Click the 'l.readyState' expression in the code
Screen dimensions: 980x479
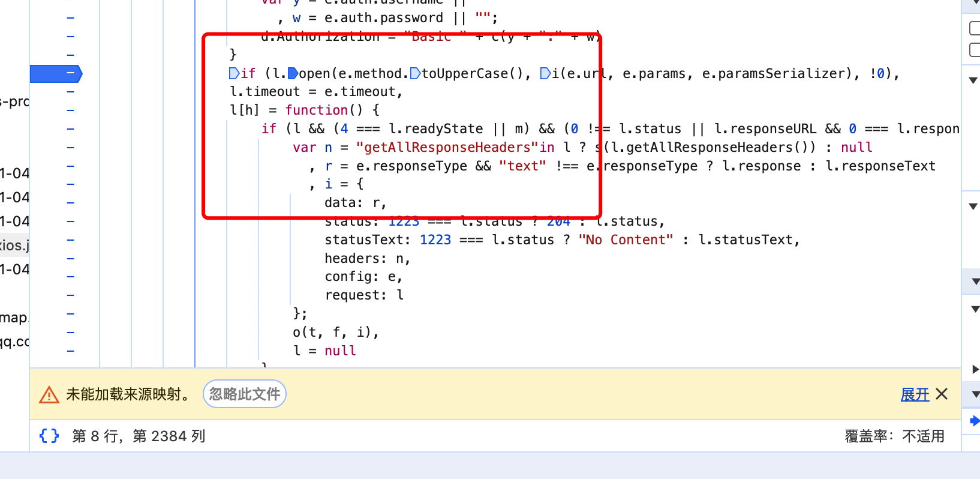point(436,128)
